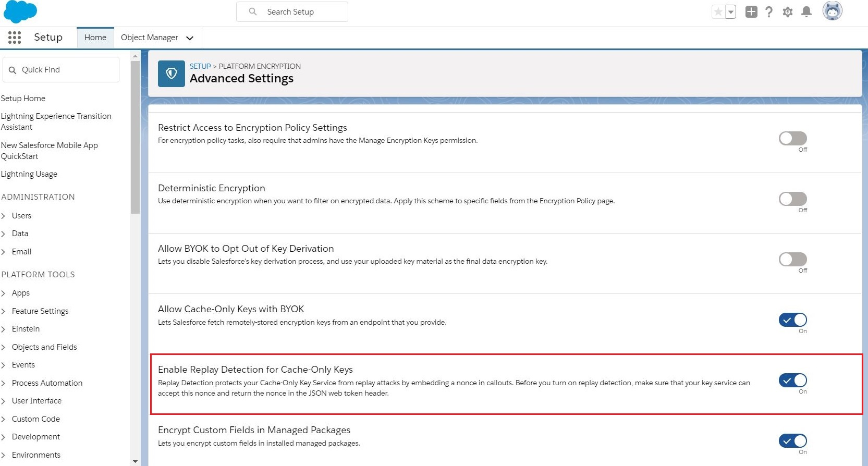This screenshot has width=868, height=466.
Task: Open the notifications bell
Action: coord(806,12)
